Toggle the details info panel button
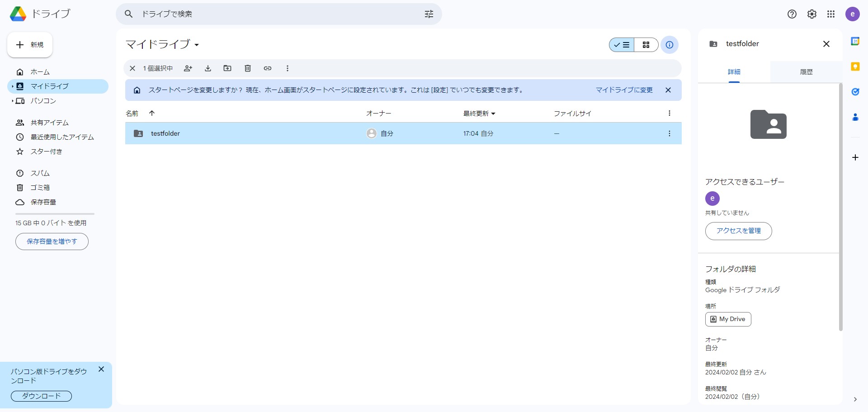Image resolution: width=868 pixels, height=412 pixels. pyautogui.click(x=670, y=45)
